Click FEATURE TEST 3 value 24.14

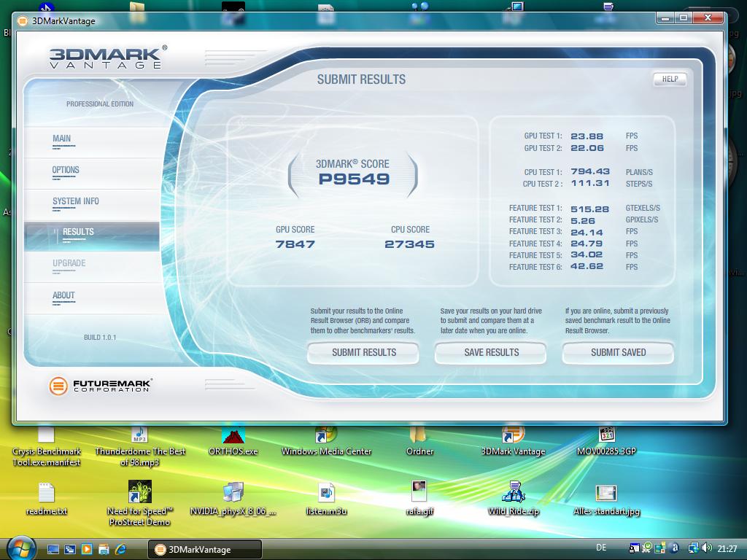coord(587,233)
